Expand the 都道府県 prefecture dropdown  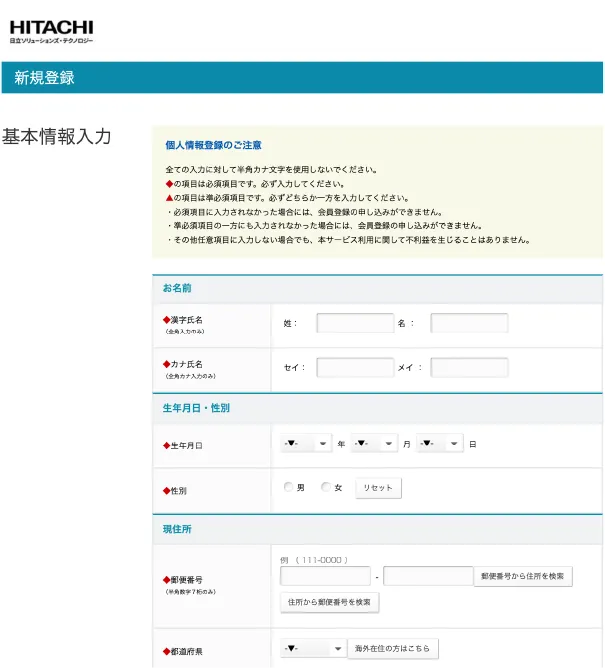(x=312, y=649)
